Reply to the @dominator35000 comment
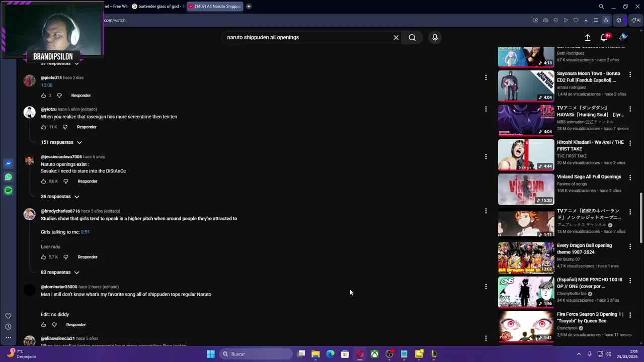This screenshot has height=362, width=644. point(76,325)
